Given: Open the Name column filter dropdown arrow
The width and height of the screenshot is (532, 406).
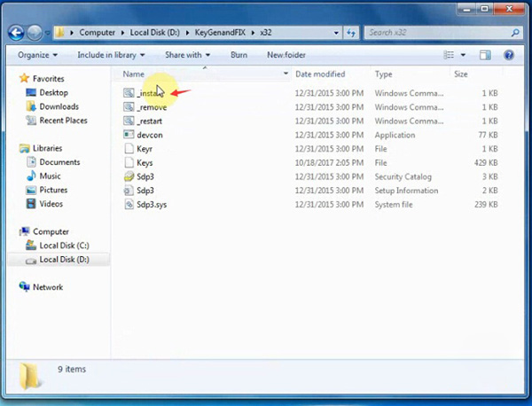Looking at the screenshot, I should tap(286, 74).
